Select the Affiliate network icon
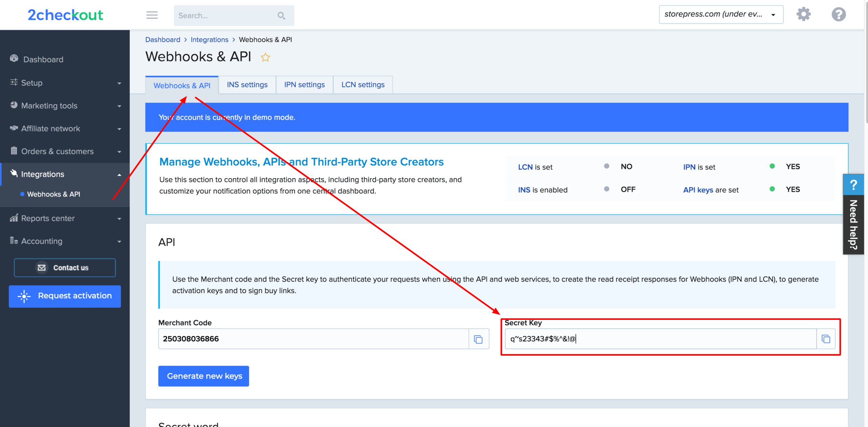This screenshot has width=868, height=427. click(x=14, y=128)
